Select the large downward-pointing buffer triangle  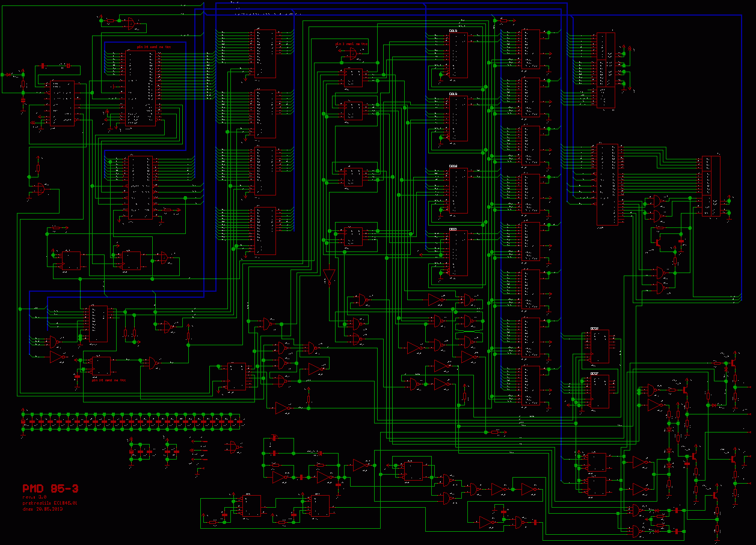(x=328, y=277)
